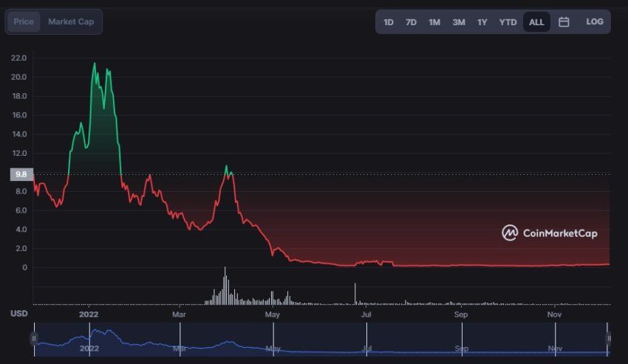Toggle LOG scale on the chart
This screenshot has height=364, width=628.
pos(594,21)
